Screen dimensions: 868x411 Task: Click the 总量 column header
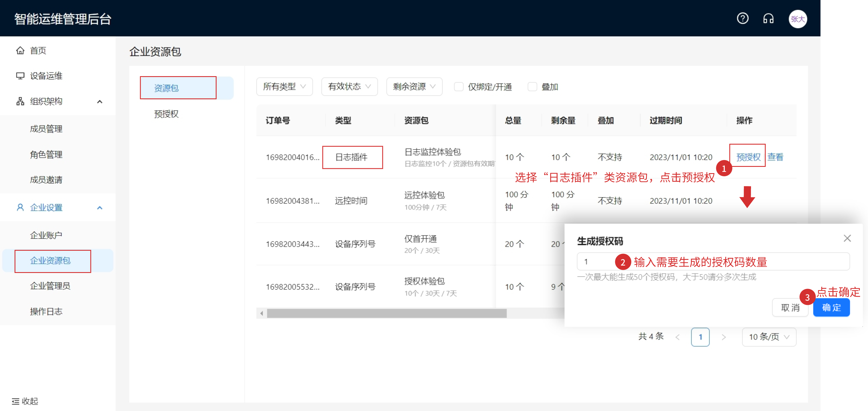pos(513,120)
